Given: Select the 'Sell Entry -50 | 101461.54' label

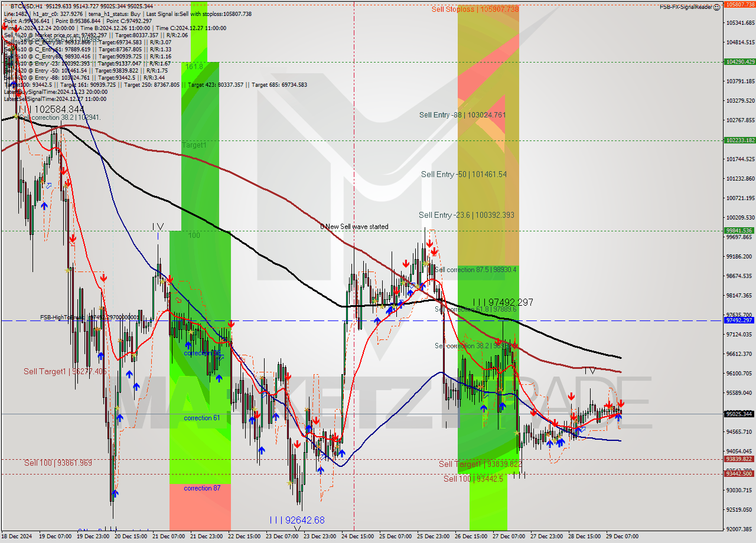Looking at the screenshot, I should 464,174.
